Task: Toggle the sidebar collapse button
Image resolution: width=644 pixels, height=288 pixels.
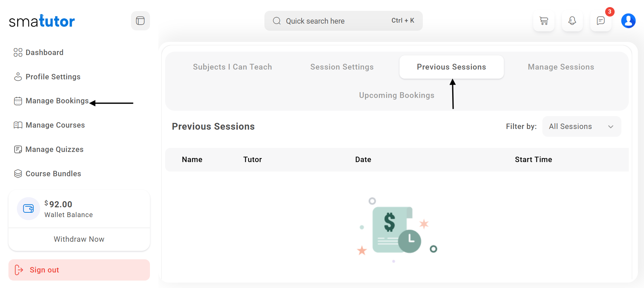Action: 140,21
